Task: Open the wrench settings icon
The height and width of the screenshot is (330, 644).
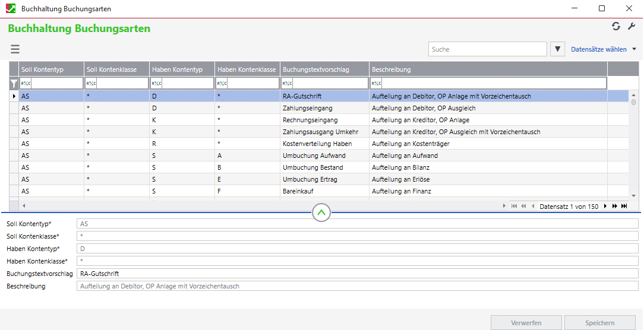Action: tap(632, 26)
